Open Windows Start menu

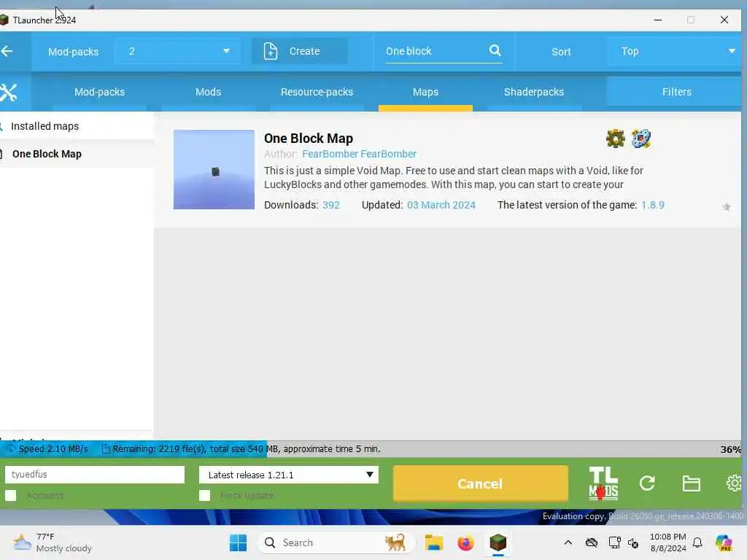[239, 542]
